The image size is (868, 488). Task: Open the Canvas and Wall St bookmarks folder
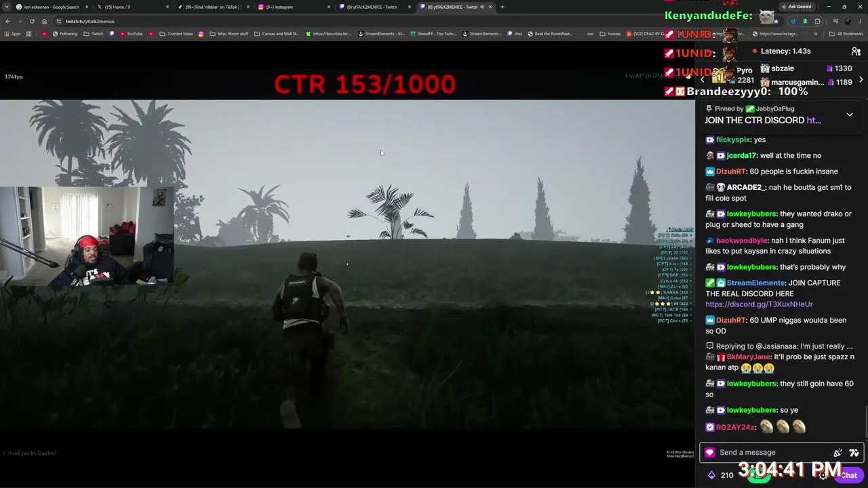point(277,34)
